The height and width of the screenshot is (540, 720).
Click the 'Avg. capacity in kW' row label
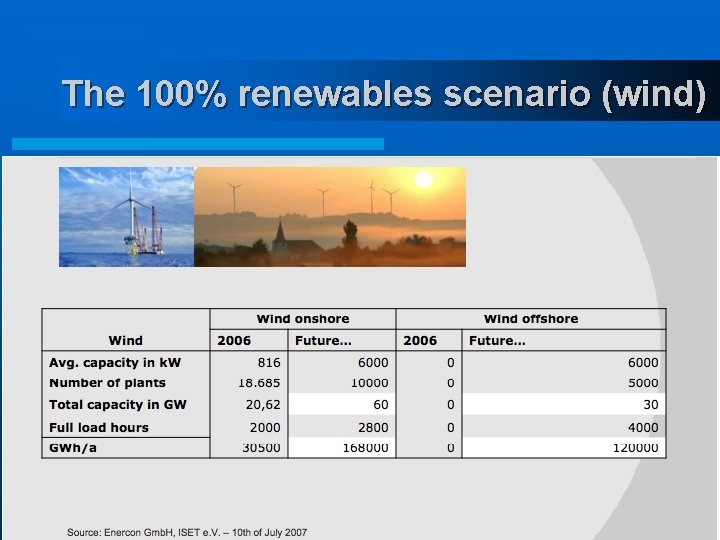point(115,362)
